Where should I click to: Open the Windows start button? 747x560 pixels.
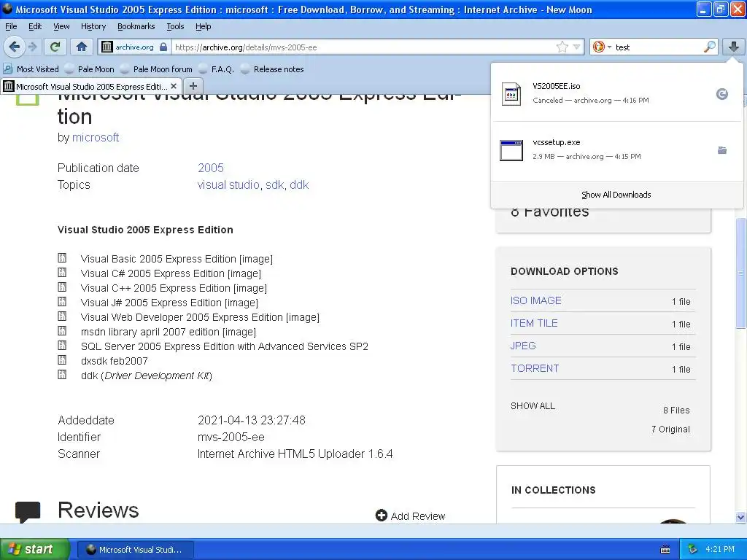35,549
